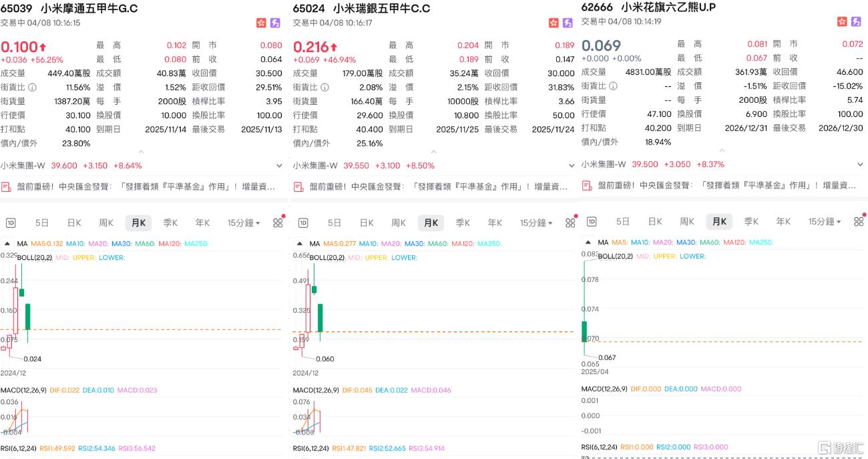The width and height of the screenshot is (868, 459).
Task: Switch 65039 chart to 日K tab
Action: click(x=74, y=223)
